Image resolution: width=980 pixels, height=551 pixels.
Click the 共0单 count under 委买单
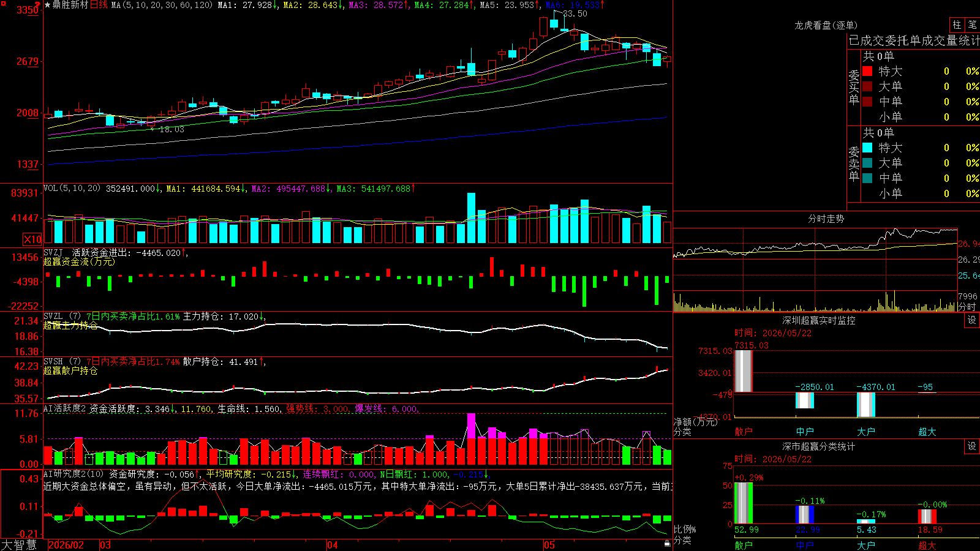tap(878, 56)
